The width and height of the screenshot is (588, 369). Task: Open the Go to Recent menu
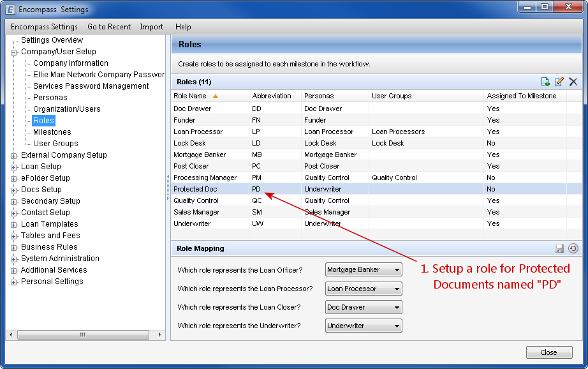click(109, 27)
